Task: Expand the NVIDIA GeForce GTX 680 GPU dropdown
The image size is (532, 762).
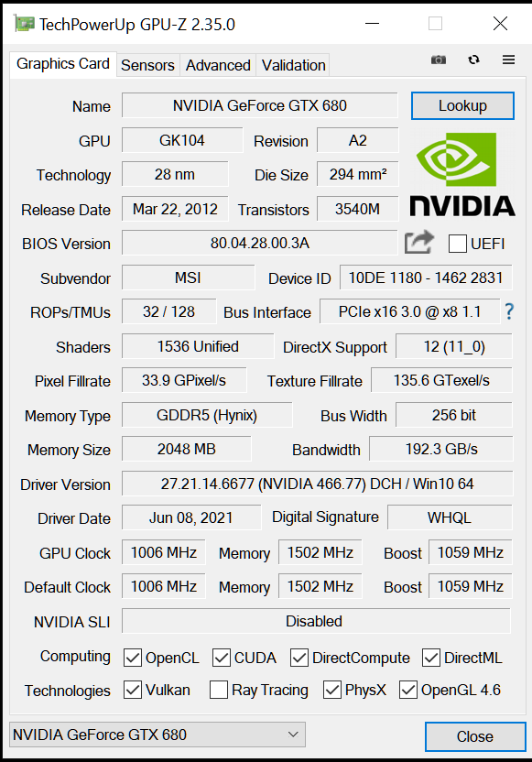Action: pos(157,735)
